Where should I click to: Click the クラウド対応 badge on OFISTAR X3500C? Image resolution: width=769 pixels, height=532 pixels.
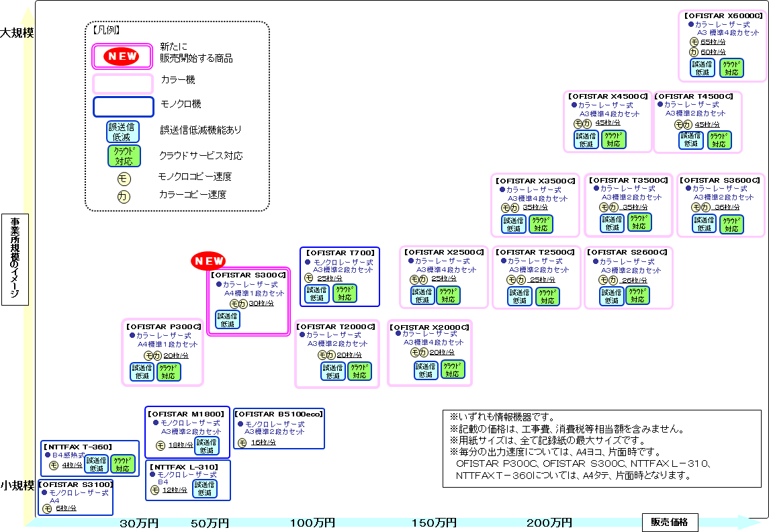point(541,224)
